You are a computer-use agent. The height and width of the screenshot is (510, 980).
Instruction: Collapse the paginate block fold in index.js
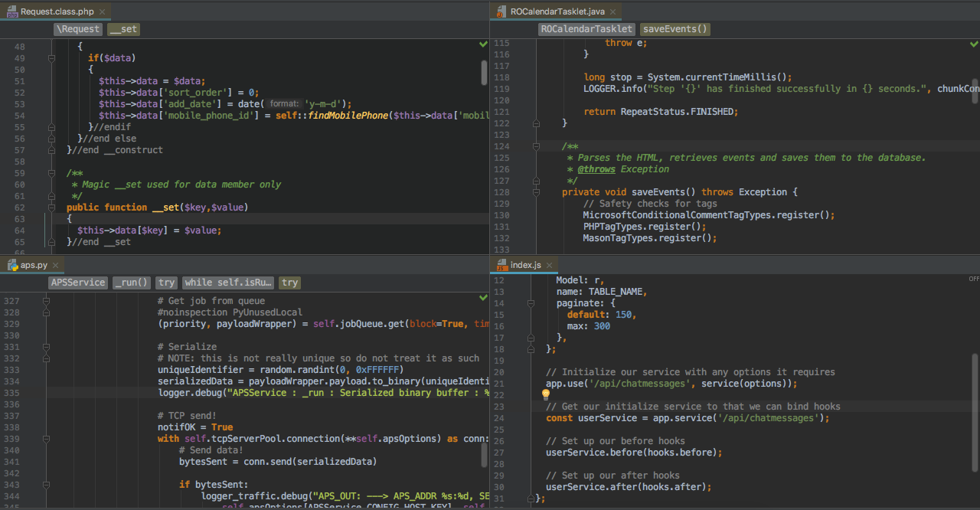531,302
